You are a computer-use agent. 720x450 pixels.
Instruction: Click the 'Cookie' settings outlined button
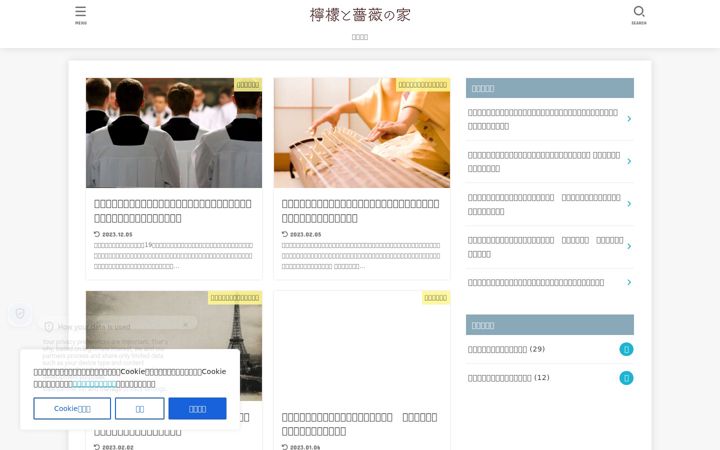(x=72, y=409)
